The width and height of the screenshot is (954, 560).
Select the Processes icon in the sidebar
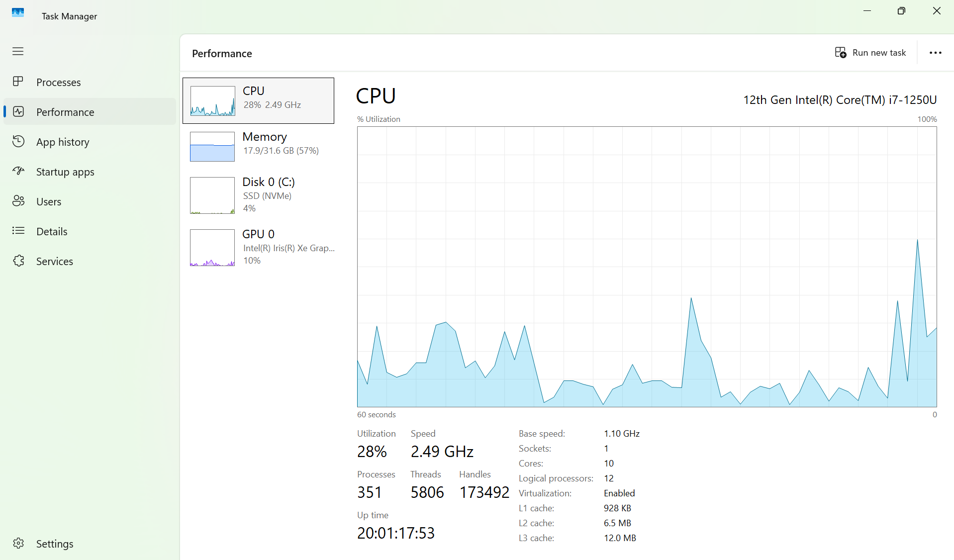tap(18, 82)
